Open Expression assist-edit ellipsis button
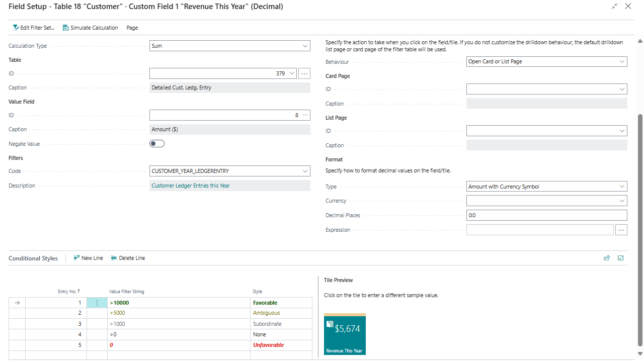644x362 pixels. pyautogui.click(x=621, y=230)
